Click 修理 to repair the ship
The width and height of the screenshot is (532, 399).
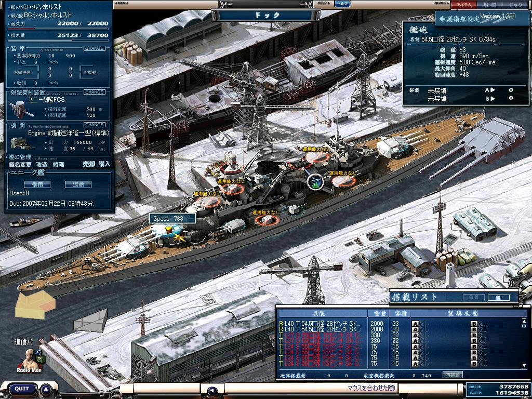pos(58,165)
